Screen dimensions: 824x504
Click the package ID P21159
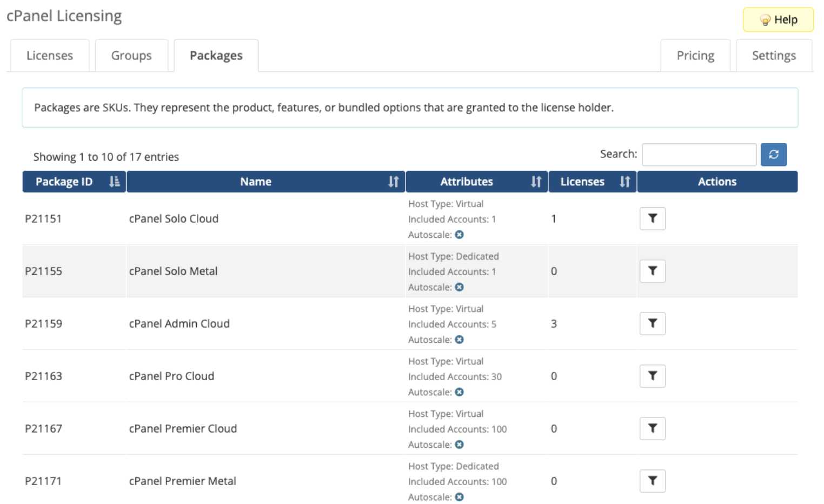[43, 323]
